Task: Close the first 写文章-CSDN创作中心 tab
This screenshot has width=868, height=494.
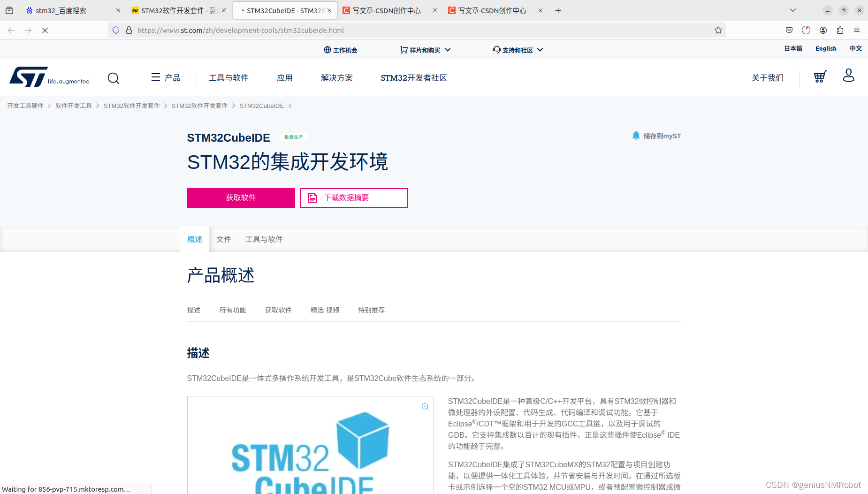Action: click(x=435, y=10)
